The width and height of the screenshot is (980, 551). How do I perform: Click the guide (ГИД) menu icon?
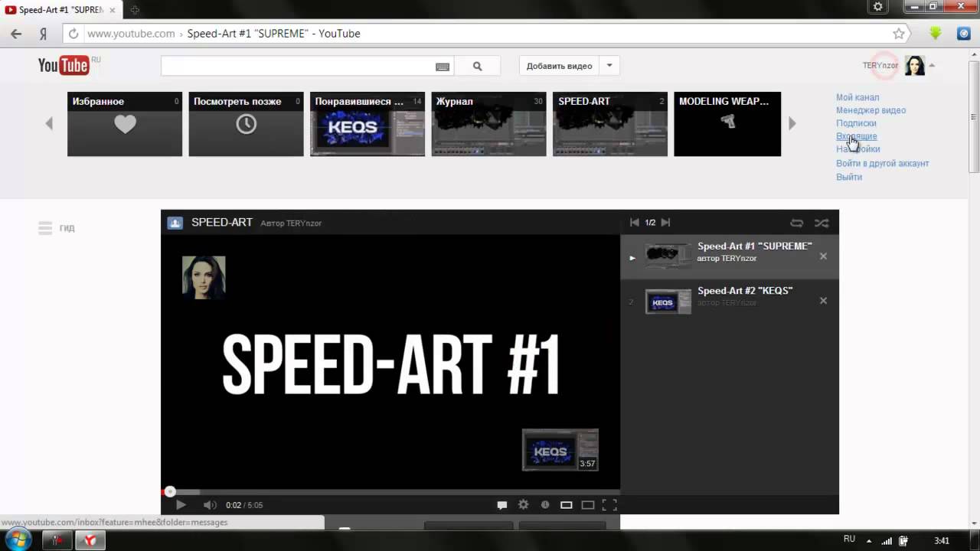[x=45, y=228]
